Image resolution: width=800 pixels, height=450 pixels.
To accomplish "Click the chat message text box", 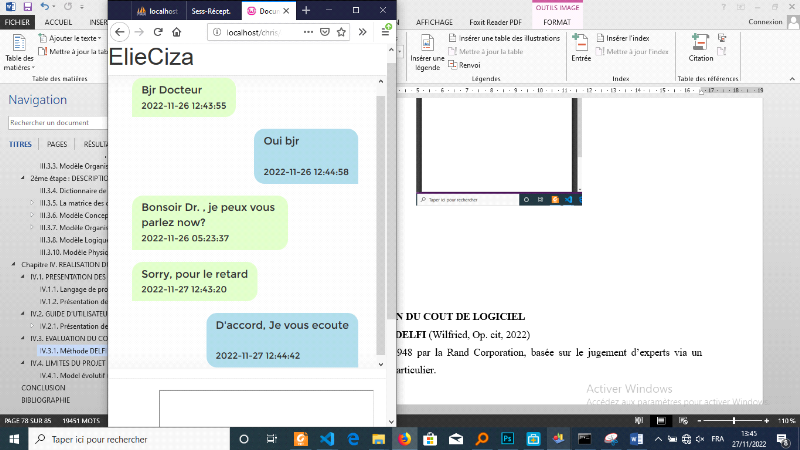I will click(266, 409).
